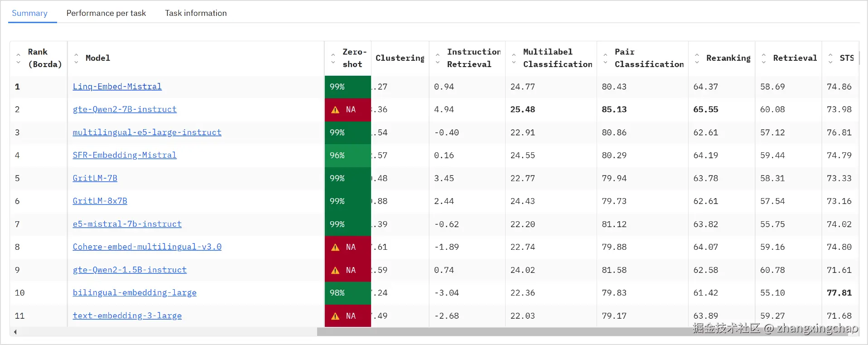Click the 3.45 Instruction Retrieval value

(444, 178)
